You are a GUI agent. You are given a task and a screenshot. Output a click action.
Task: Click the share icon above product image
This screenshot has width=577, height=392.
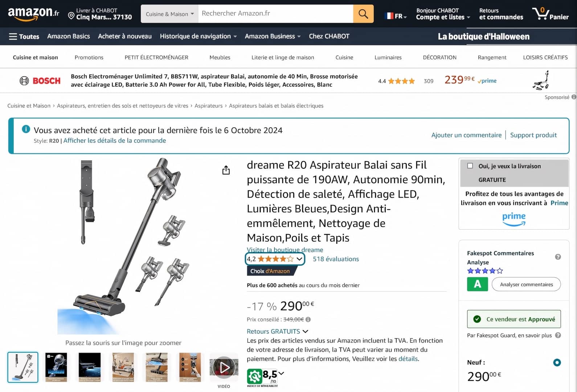pos(226,170)
